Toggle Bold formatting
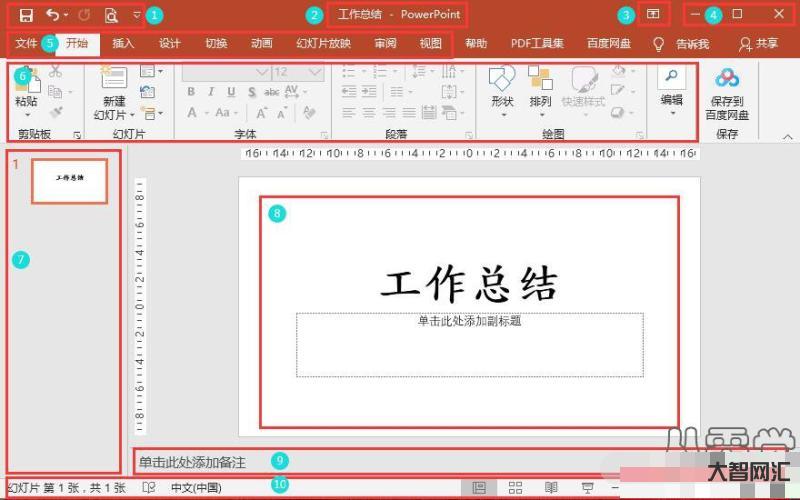Image resolution: width=800 pixels, height=500 pixels. coord(190,92)
